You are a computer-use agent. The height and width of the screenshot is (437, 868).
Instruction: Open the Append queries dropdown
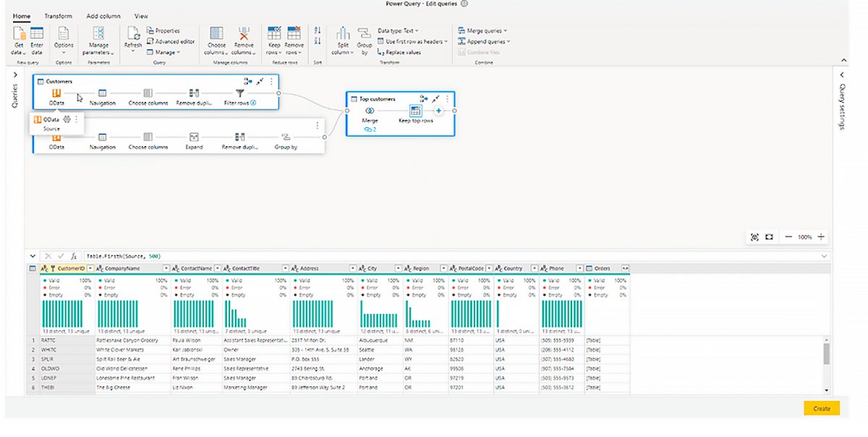pos(484,41)
